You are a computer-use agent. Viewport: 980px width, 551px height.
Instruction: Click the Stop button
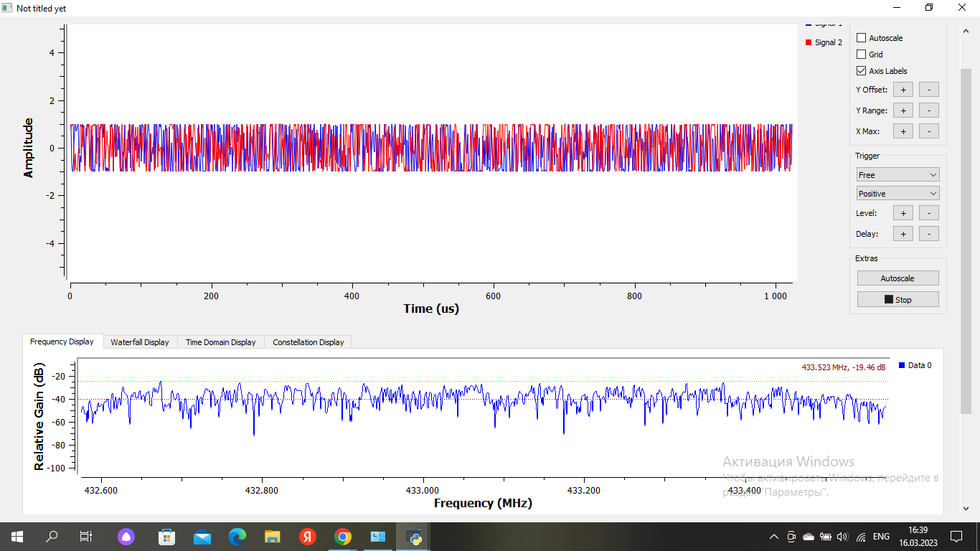click(x=897, y=299)
